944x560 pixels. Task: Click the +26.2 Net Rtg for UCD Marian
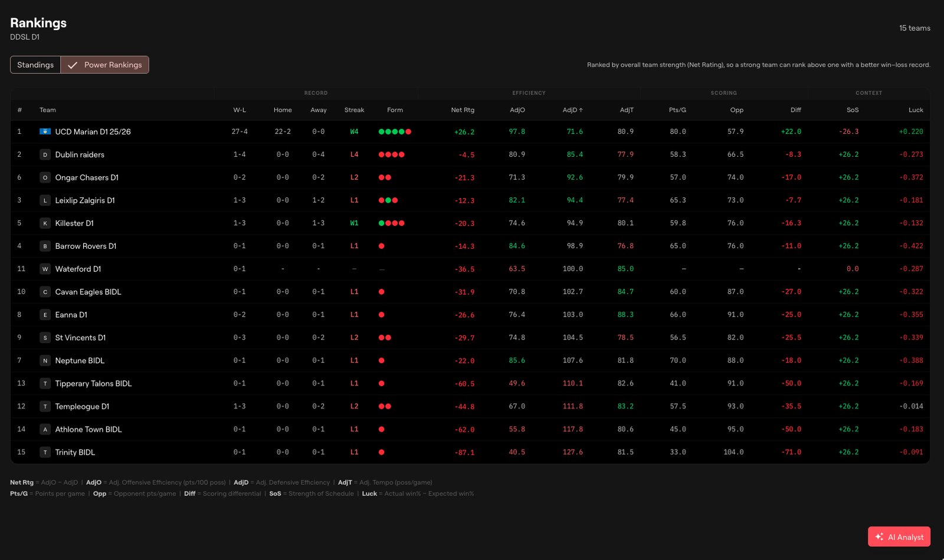464,132
